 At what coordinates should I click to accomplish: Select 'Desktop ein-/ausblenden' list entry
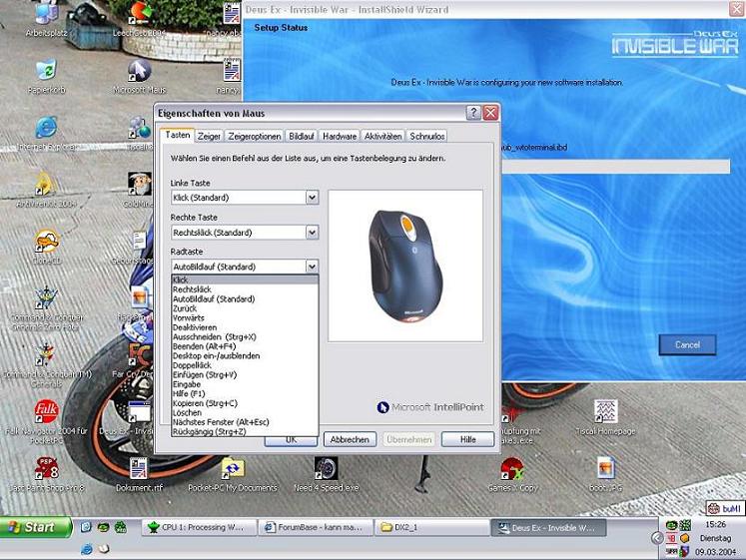tap(245, 355)
